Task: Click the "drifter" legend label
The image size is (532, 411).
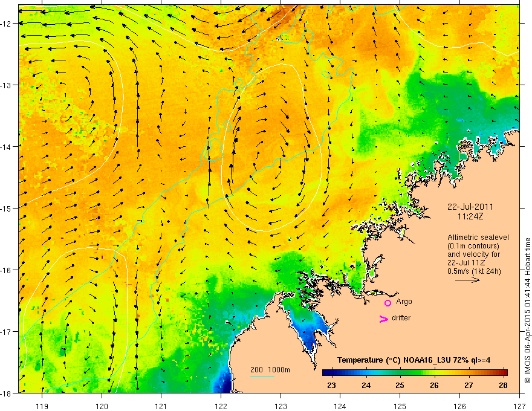Action: pyautogui.click(x=401, y=318)
